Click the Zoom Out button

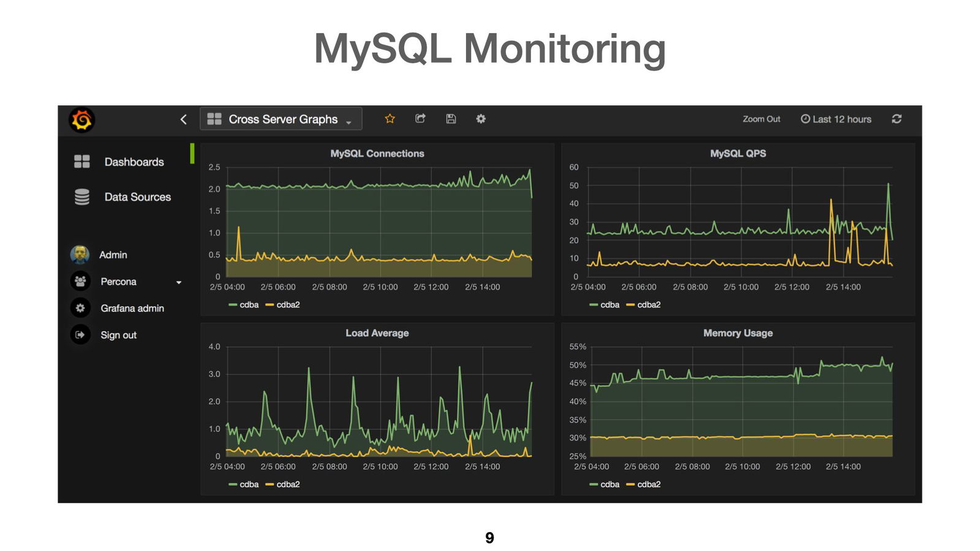point(761,119)
